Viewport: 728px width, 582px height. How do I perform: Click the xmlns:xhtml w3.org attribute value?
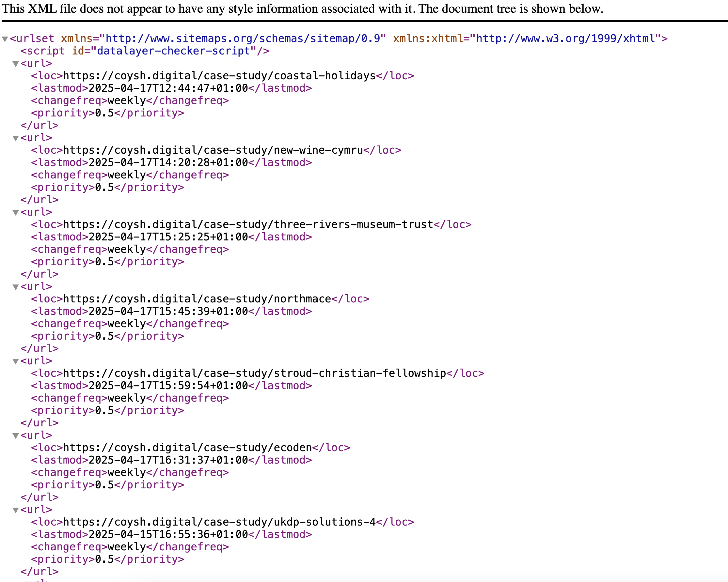(565, 38)
